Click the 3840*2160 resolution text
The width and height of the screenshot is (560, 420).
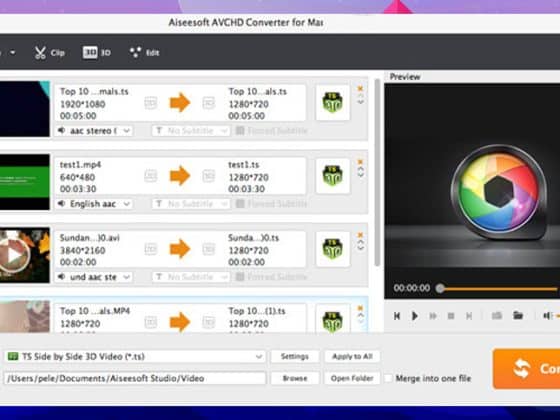[82, 250]
